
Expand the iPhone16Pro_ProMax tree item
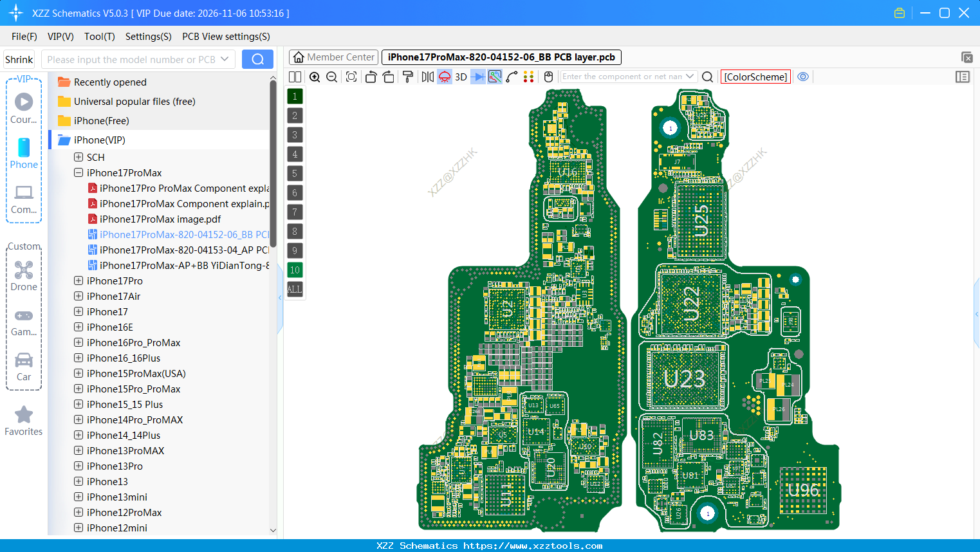tap(78, 342)
